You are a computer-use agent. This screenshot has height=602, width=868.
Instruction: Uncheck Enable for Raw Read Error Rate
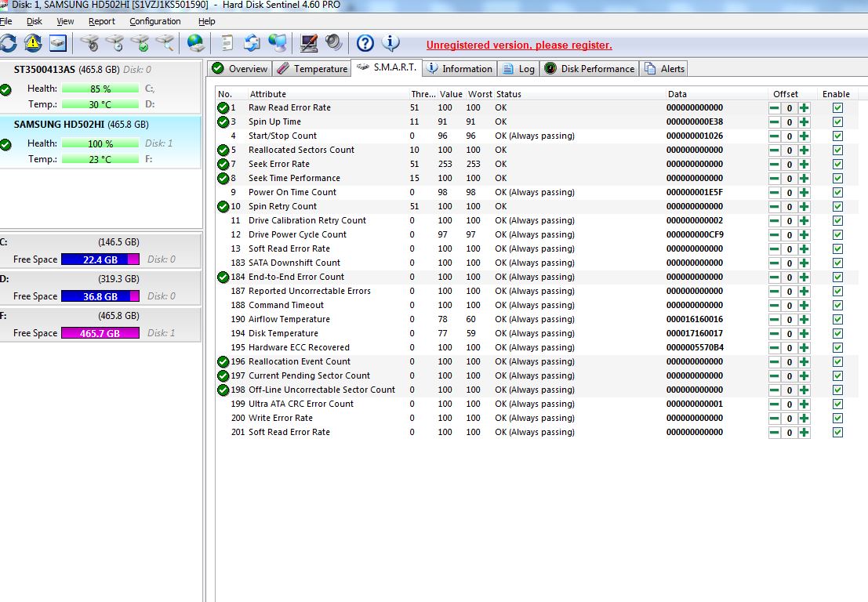pyautogui.click(x=837, y=108)
